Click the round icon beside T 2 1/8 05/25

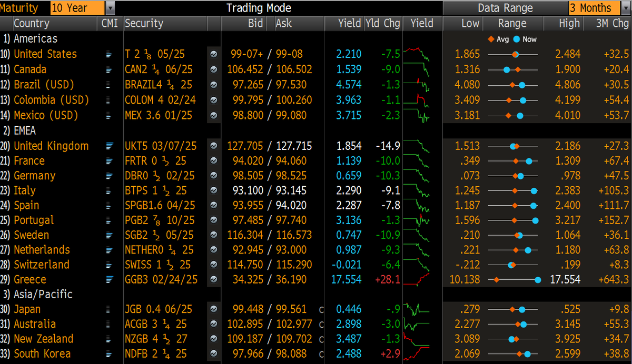click(x=214, y=54)
